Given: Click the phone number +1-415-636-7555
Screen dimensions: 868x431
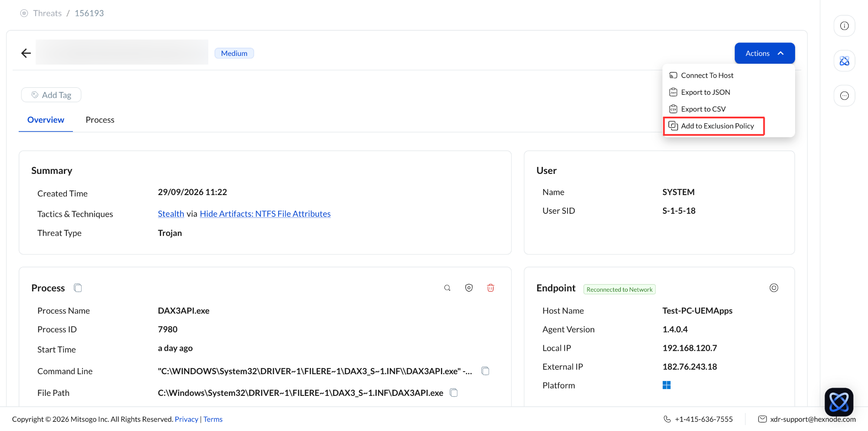Looking at the screenshot, I should click(704, 419).
